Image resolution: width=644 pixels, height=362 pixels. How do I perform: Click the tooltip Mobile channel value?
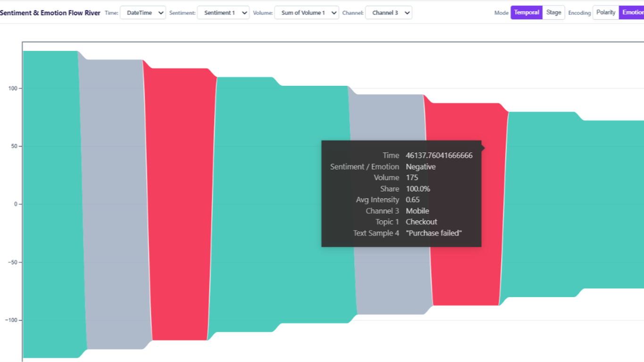(x=417, y=211)
